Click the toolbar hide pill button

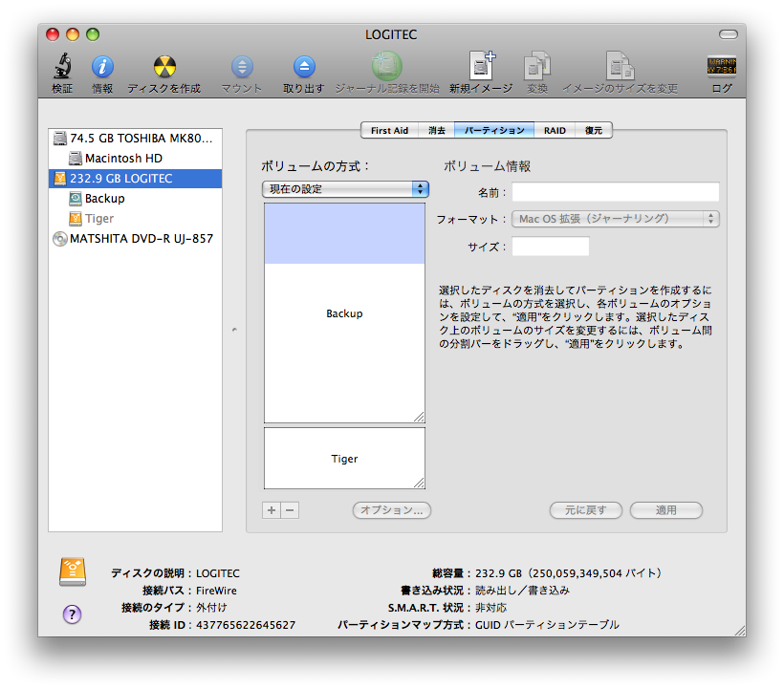728,34
